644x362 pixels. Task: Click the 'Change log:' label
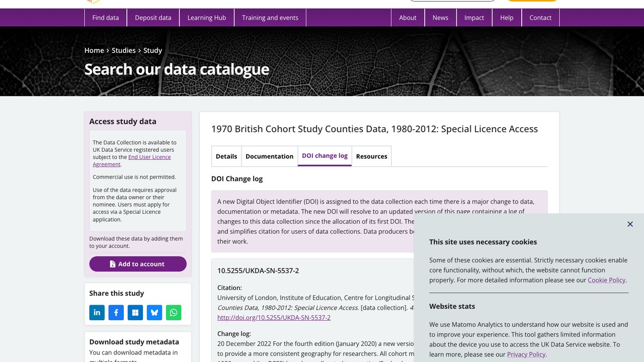click(x=234, y=334)
